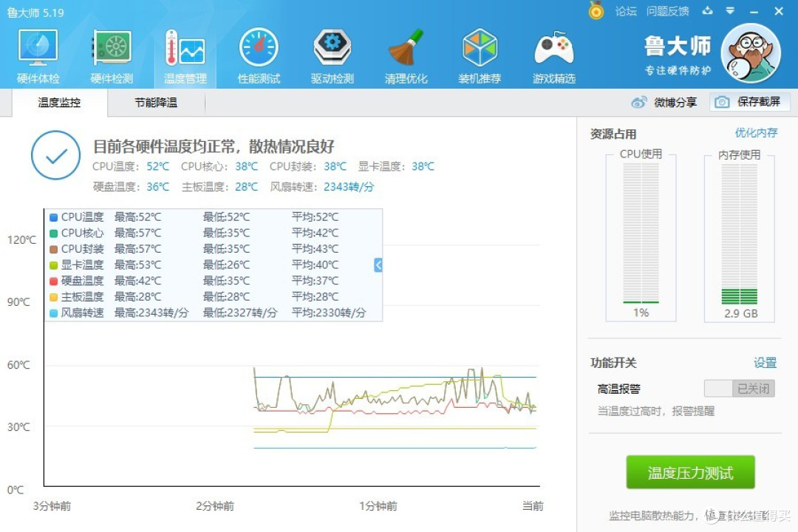Click the camera icon for screenshot
This screenshot has width=798, height=532.
(x=722, y=102)
